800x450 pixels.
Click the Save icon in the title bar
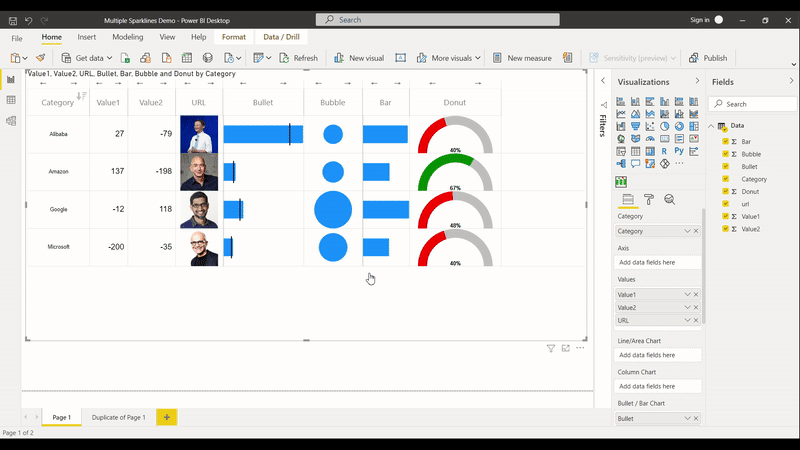(x=13, y=21)
